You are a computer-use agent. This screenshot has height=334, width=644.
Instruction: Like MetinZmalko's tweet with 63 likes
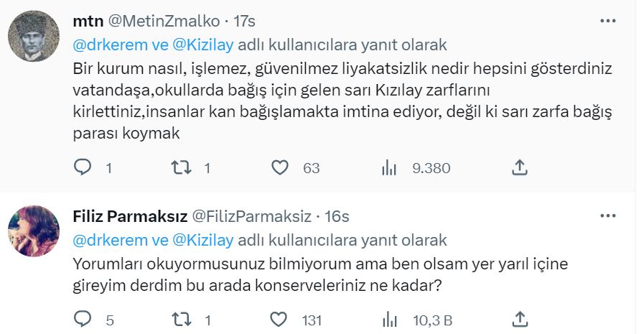[280, 168]
